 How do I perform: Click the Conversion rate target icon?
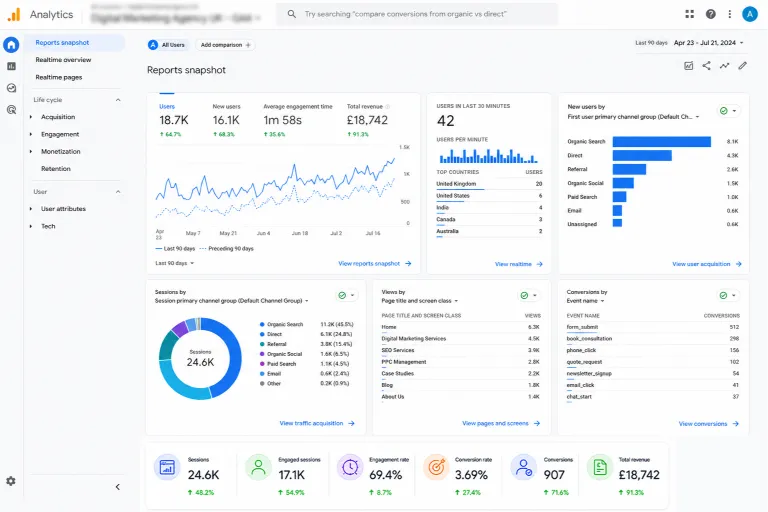436,467
